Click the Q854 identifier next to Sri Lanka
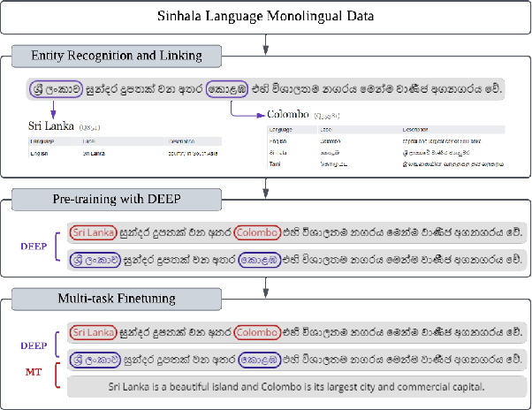 pos(89,128)
